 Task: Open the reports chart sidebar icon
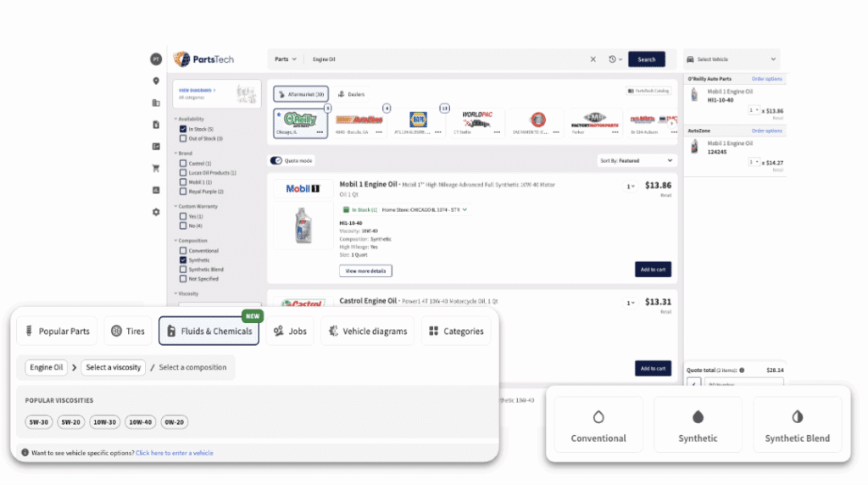tap(156, 190)
